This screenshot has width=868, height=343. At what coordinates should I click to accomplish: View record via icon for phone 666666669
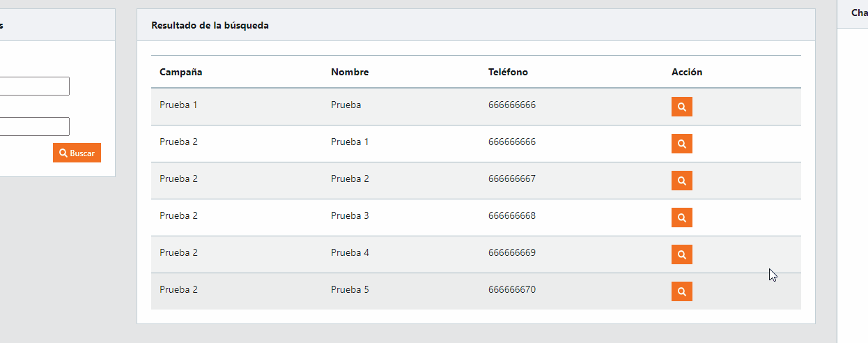click(x=681, y=254)
